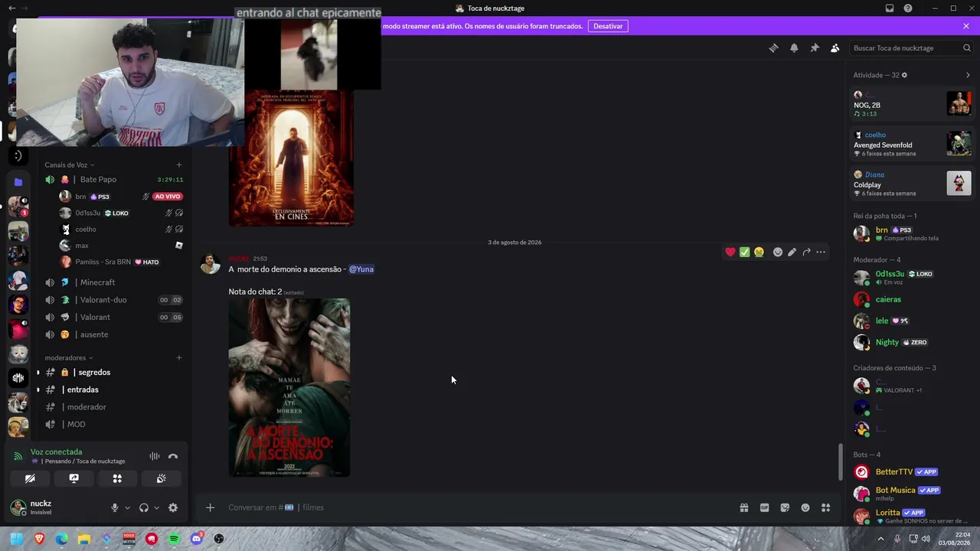Start an activity with shapes icon
980x551 pixels.
coord(117,478)
